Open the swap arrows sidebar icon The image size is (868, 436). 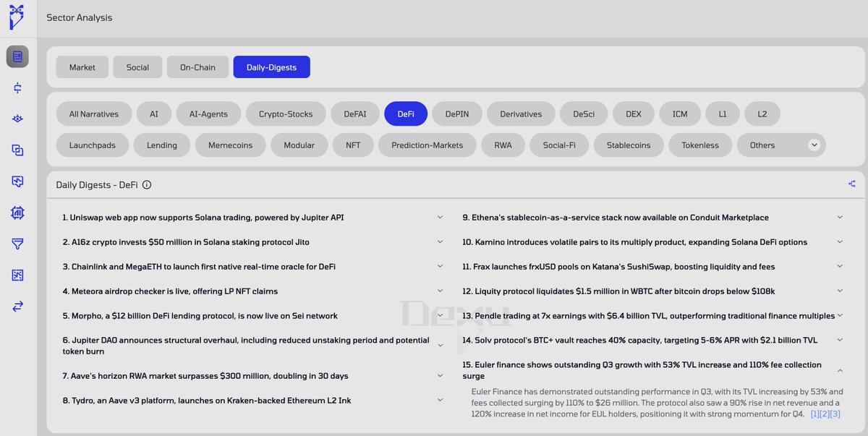17,306
